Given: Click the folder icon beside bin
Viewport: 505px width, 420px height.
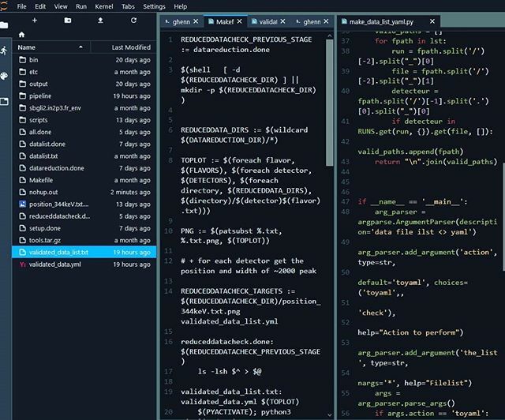Looking at the screenshot, I should 22,60.
